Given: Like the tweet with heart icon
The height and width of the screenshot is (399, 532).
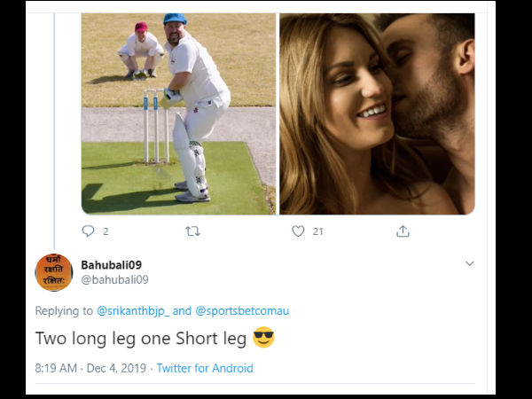Looking at the screenshot, I should (298, 231).
